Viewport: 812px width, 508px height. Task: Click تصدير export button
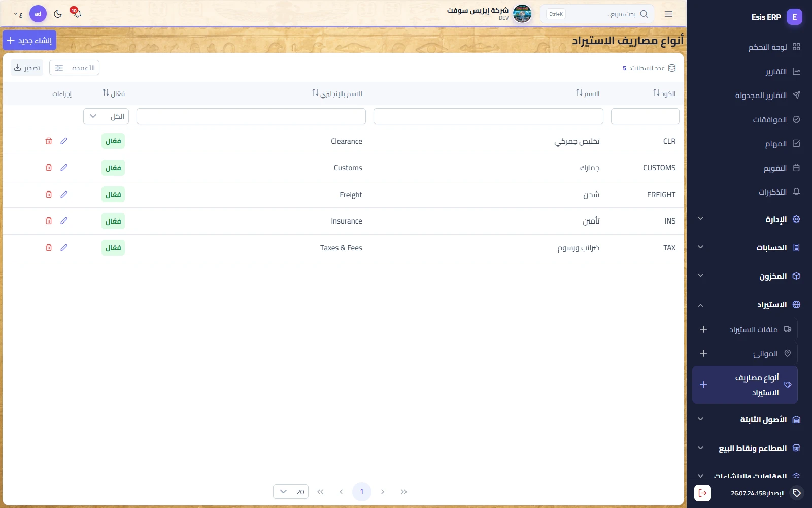[x=27, y=68]
